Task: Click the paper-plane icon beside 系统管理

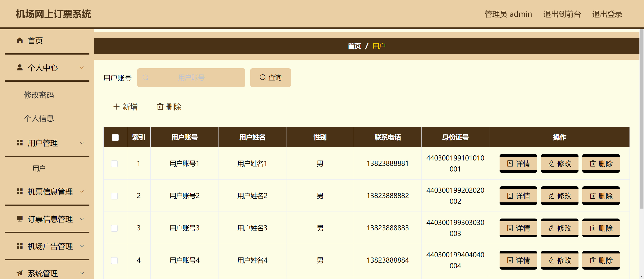Action: tap(20, 273)
